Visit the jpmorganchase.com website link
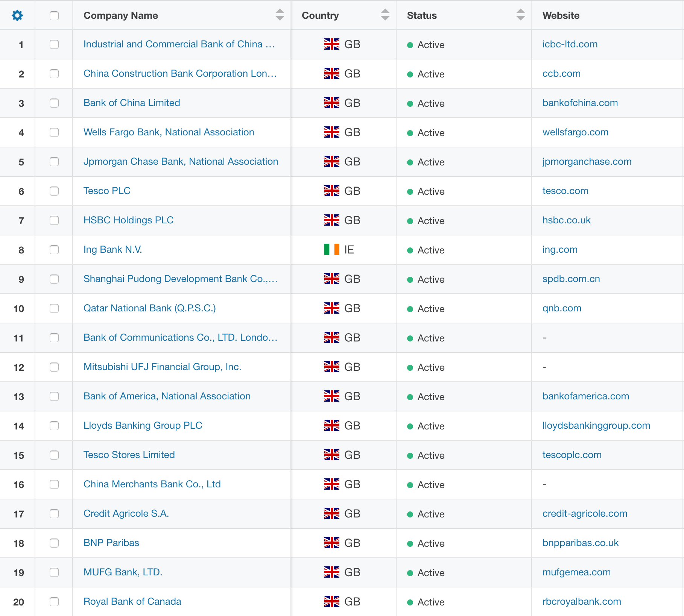Image resolution: width=684 pixels, height=616 pixels. tap(587, 162)
